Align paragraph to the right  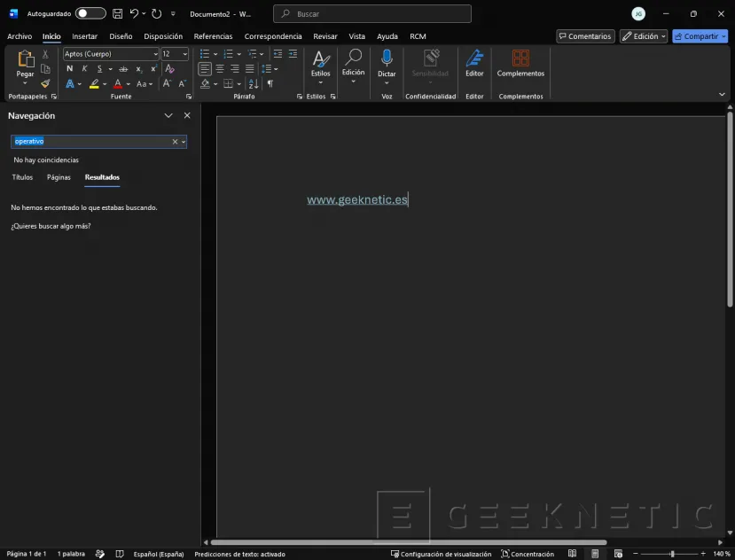[235, 69]
